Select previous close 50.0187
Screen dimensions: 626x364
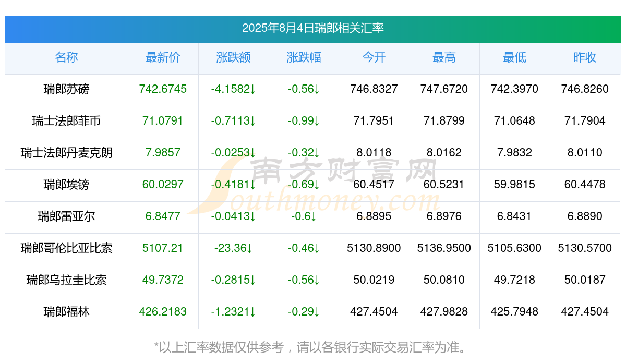tap(585, 280)
